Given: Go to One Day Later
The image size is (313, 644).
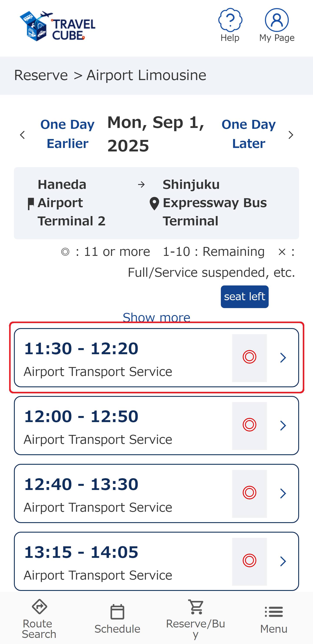Looking at the screenshot, I should [248, 134].
